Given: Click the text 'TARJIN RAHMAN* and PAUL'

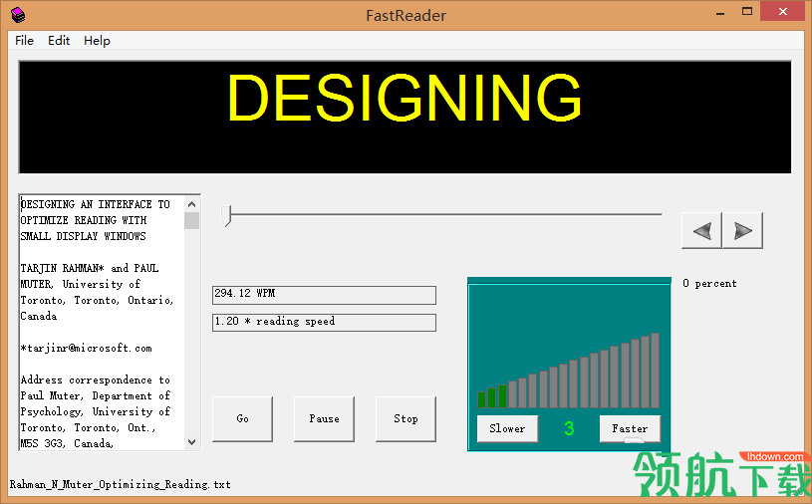Looking at the screenshot, I should (90, 268).
